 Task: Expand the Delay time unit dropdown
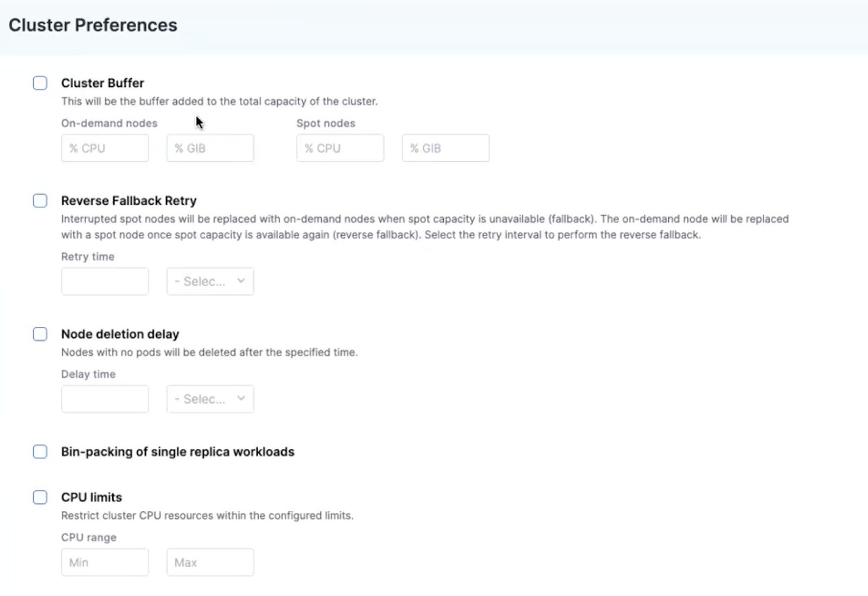click(x=210, y=399)
